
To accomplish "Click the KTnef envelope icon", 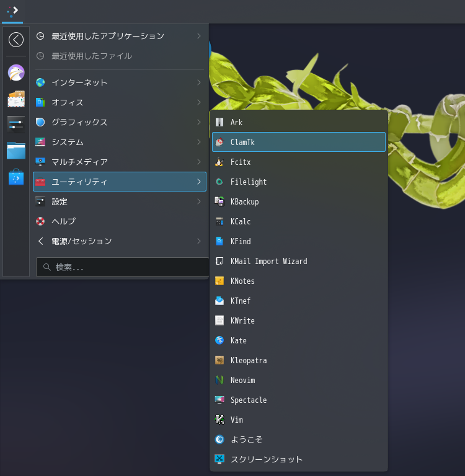I will [219, 301].
